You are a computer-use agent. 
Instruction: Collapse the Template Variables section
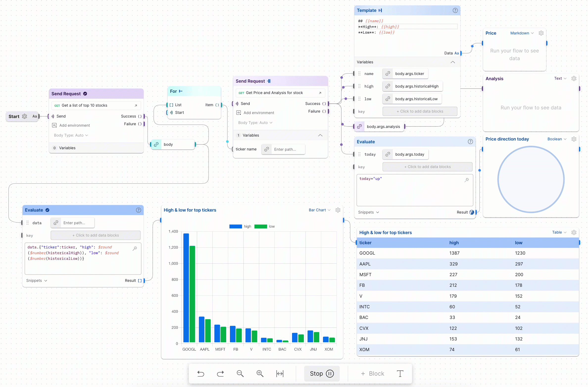(453, 62)
